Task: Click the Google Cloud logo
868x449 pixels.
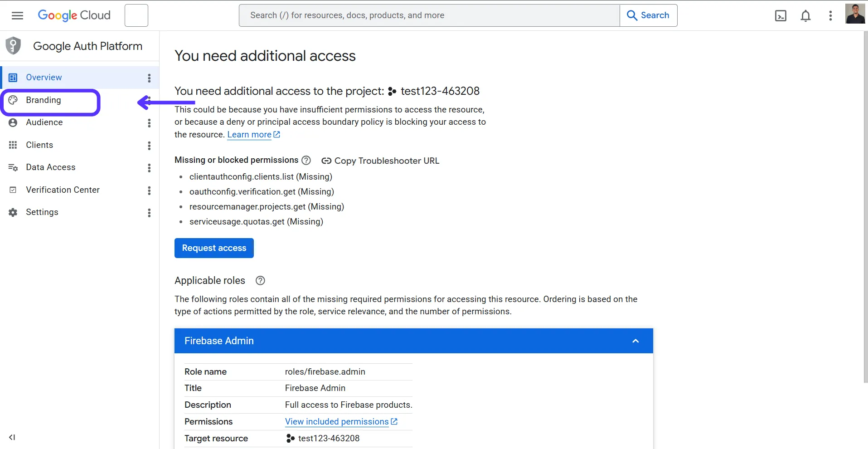Action: 74,15
